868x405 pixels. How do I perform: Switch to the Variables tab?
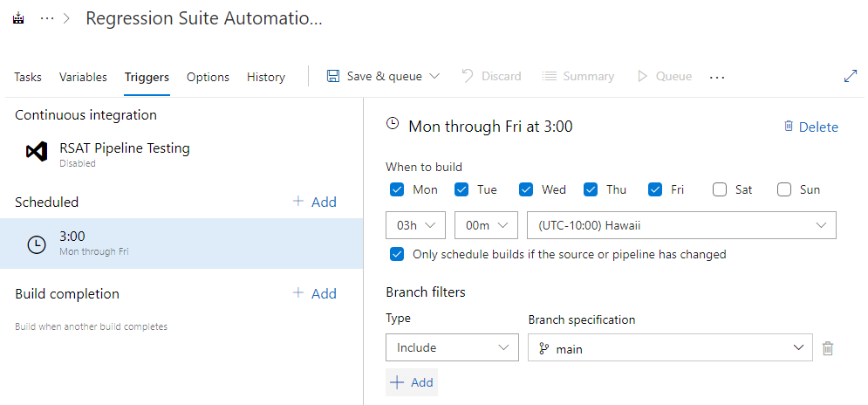(x=83, y=77)
